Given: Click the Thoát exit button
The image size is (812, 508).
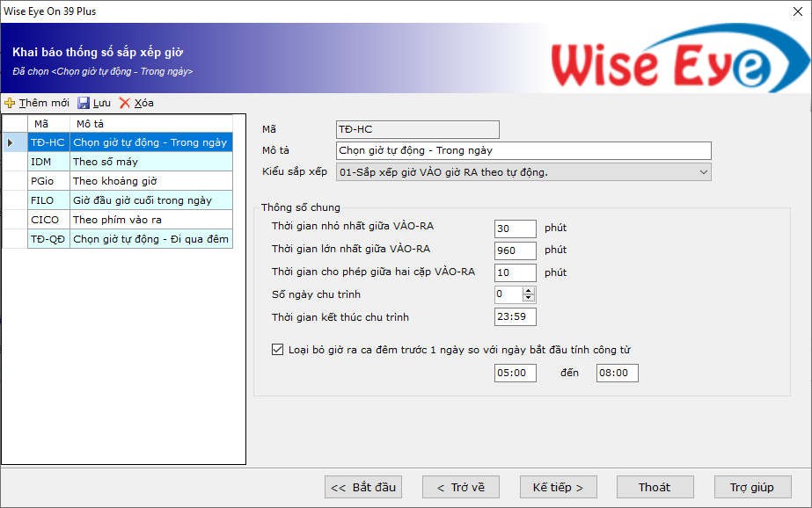Looking at the screenshot, I should tap(655, 487).
